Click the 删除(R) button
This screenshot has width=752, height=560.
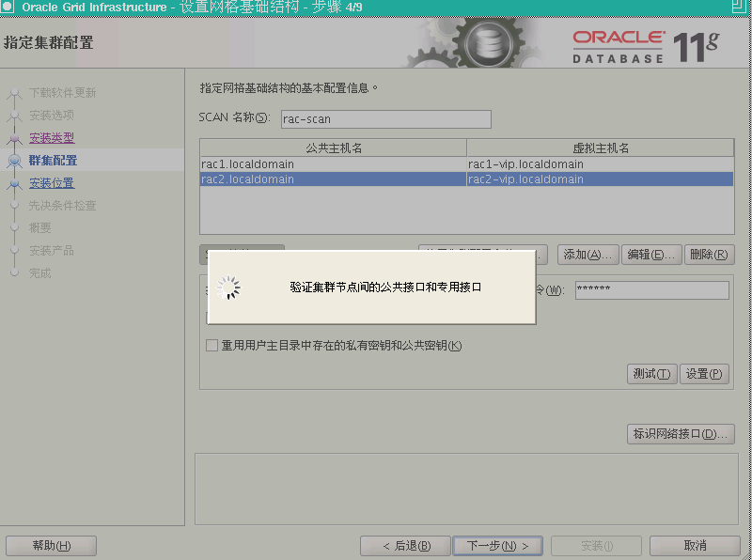[x=710, y=254]
